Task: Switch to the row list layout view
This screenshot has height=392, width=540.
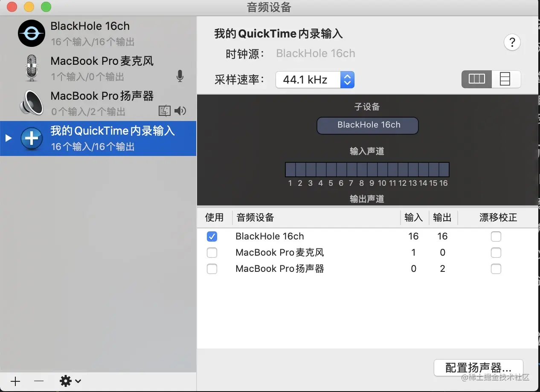Action: pyautogui.click(x=505, y=79)
